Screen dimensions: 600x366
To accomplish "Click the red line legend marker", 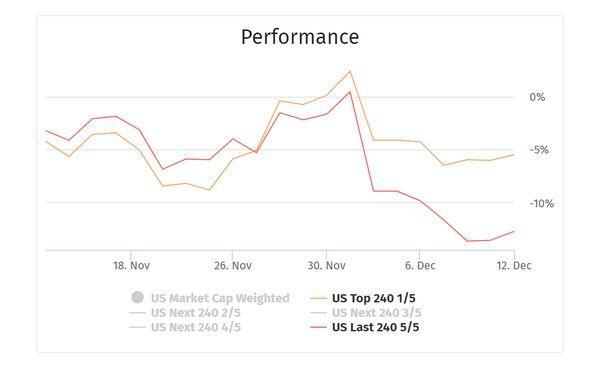I will [318, 327].
